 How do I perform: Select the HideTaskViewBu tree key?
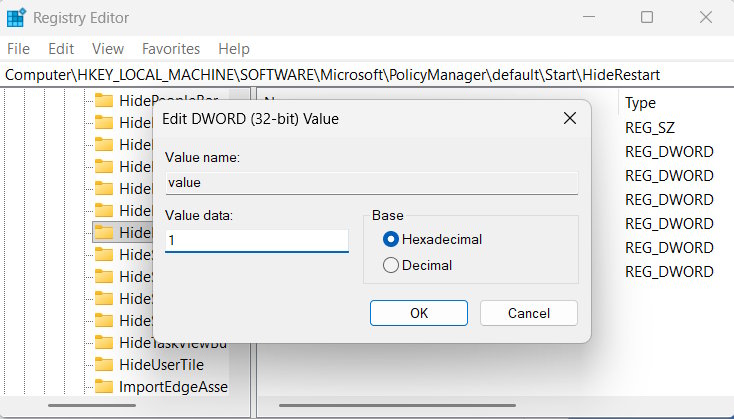point(173,343)
